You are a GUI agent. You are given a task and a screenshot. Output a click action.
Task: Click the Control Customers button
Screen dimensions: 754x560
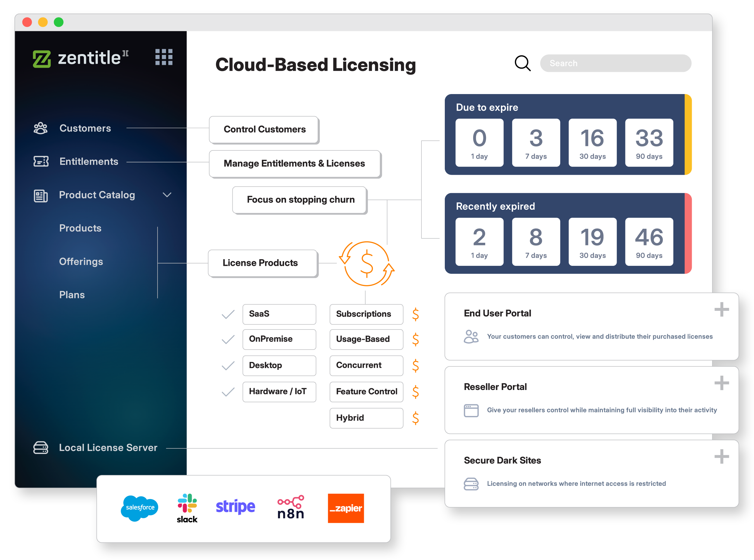(264, 129)
